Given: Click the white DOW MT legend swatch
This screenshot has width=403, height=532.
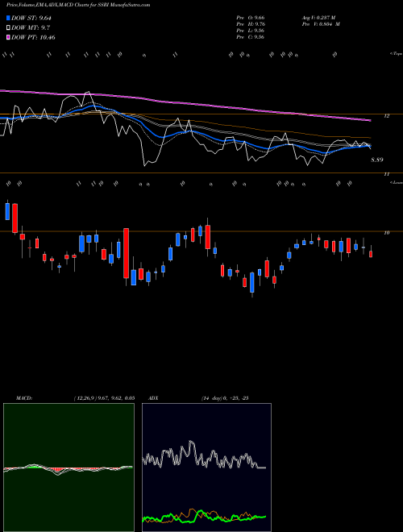Looking at the screenshot, I should pyautogui.click(x=8, y=27).
